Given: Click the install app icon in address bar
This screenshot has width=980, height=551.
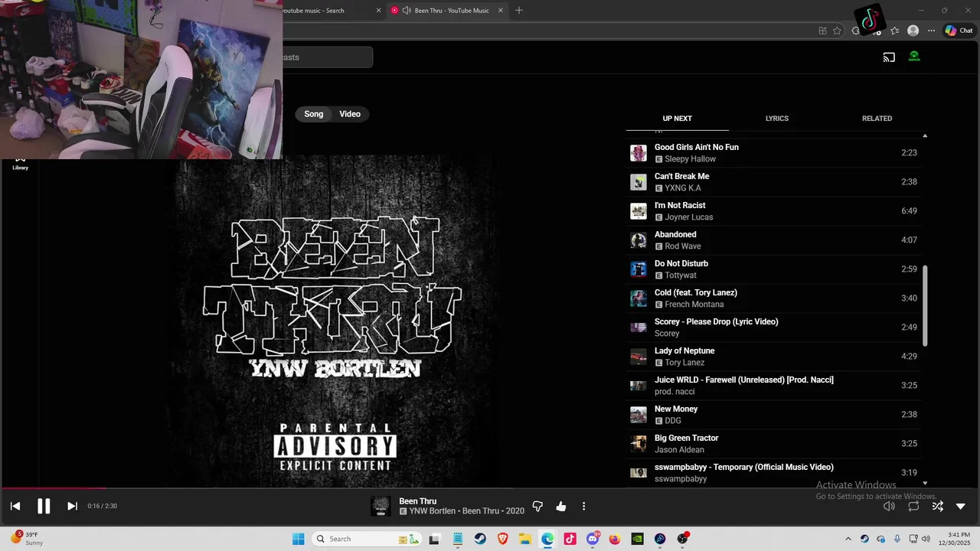Looking at the screenshot, I should point(822,31).
